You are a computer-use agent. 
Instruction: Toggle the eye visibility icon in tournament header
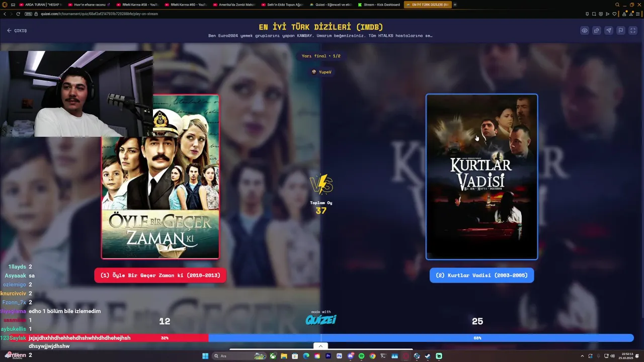coord(585,31)
